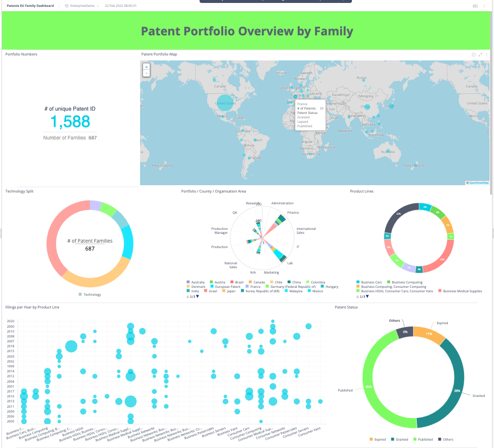Toggle Malaysia in the country legend

coord(293,291)
